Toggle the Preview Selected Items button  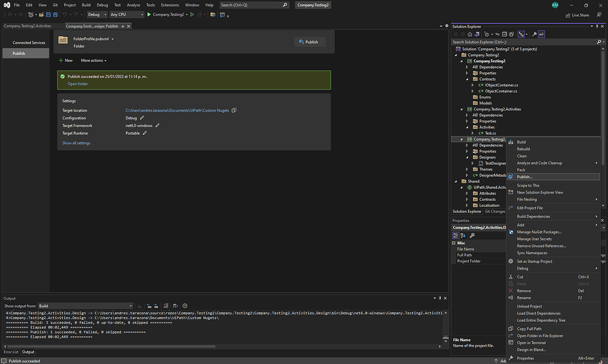pos(541,34)
